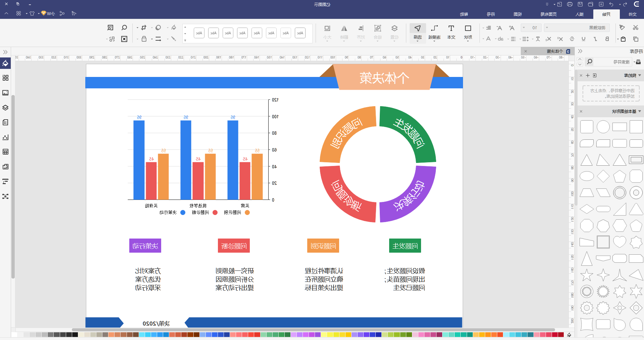Image resolution: width=644 pixels, height=340 pixels.
Task: Click the Fit to window focus icon
Action: (124, 39)
